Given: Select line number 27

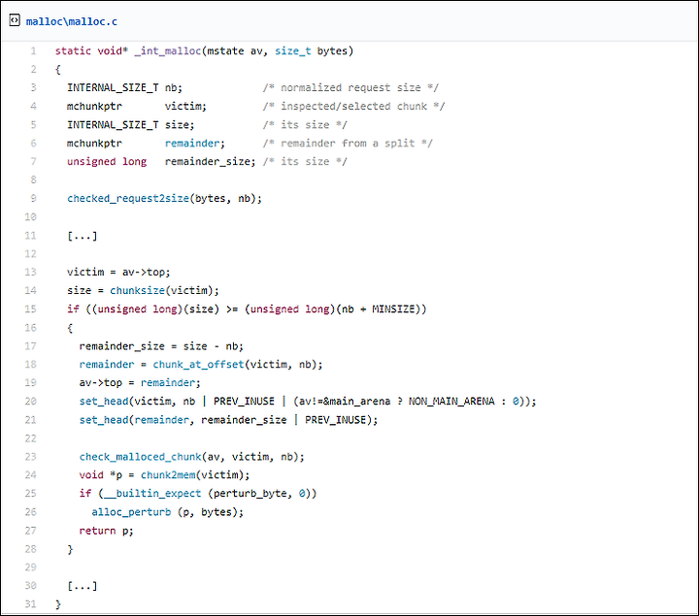Looking at the screenshot, I should tap(30, 531).
